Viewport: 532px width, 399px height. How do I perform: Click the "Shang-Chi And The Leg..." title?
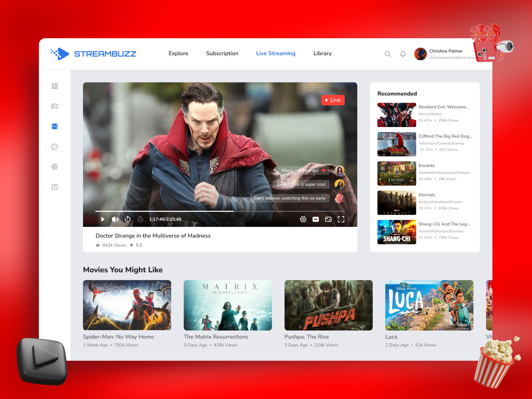[444, 224]
